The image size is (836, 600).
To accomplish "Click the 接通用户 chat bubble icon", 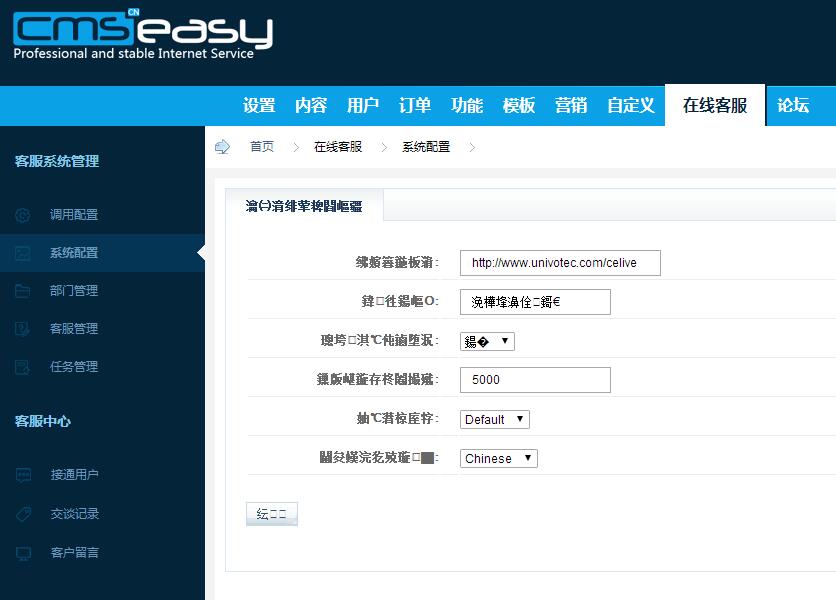I will pos(25,477).
